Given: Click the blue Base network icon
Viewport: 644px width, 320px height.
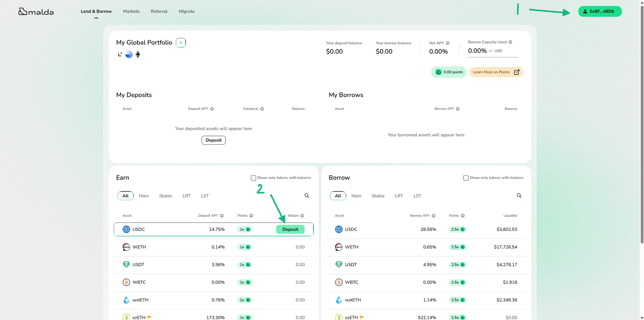Looking at the screenshot, I should 129,54.
